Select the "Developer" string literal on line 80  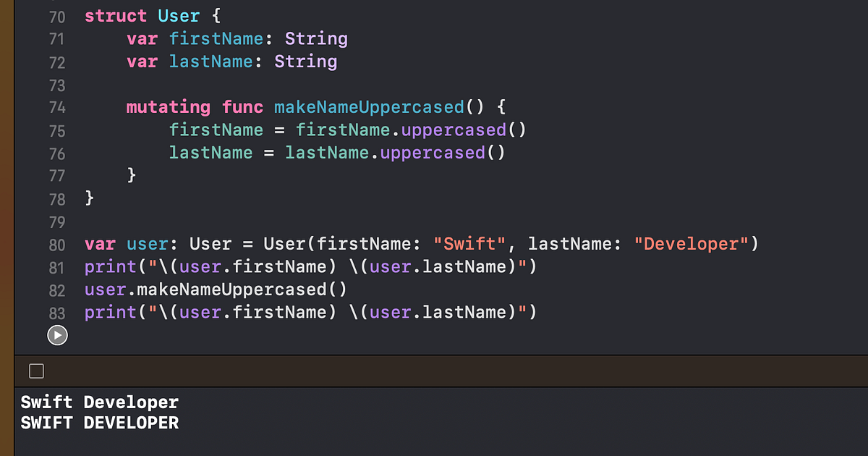click(690, 244)
